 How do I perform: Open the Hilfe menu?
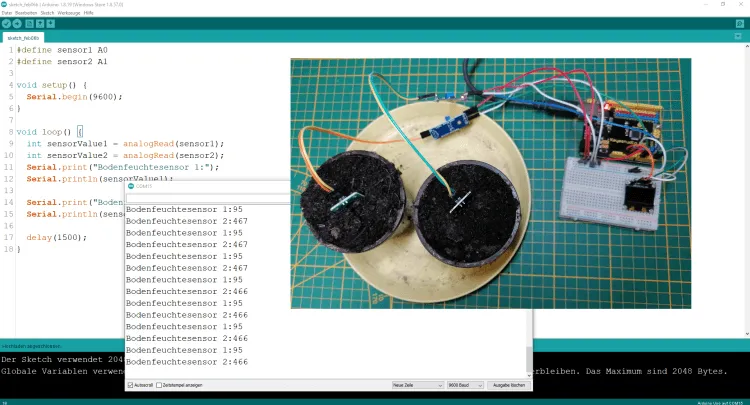click(x=89, y=12)
